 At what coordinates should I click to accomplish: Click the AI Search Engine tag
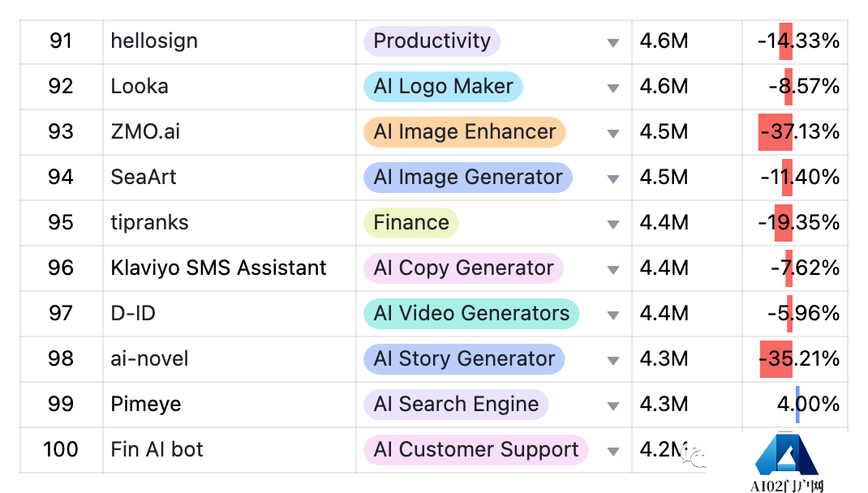456,405
